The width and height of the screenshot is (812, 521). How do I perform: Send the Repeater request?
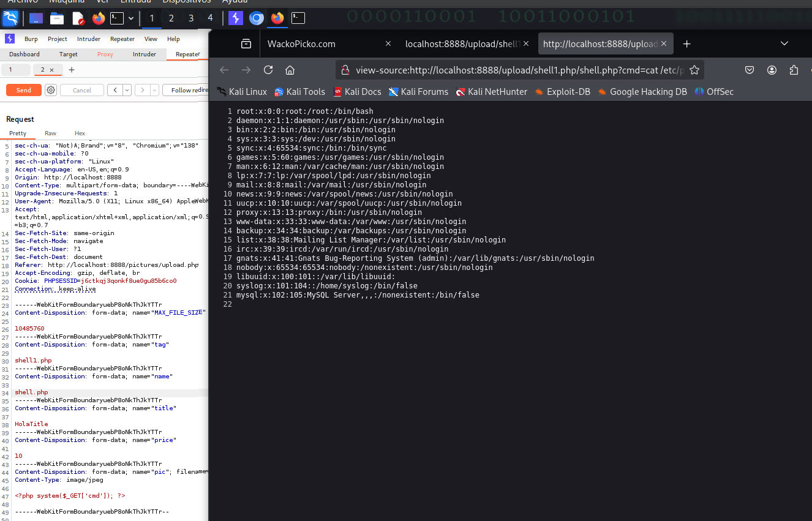coord(24,90)
